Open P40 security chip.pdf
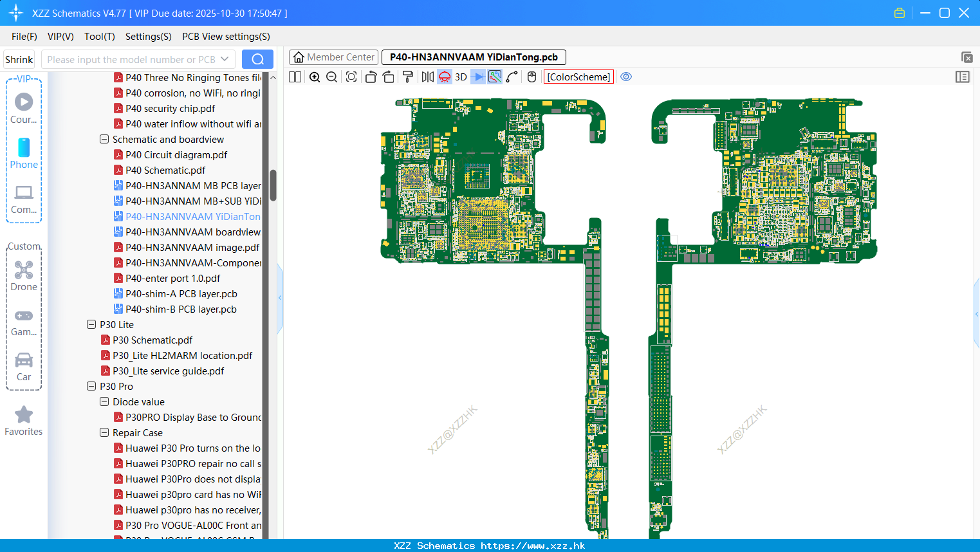Image resolution: width=980 pixels, height=552 pixels. coord(164,108)
